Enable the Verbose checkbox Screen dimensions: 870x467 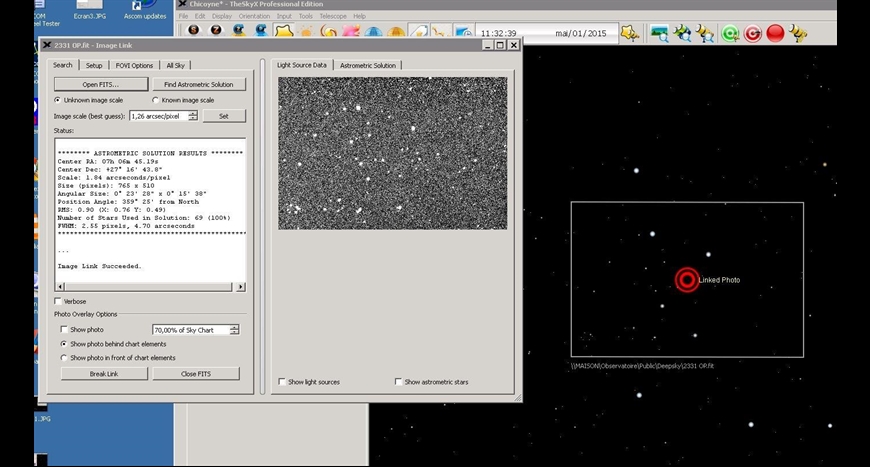coord(57,301)
